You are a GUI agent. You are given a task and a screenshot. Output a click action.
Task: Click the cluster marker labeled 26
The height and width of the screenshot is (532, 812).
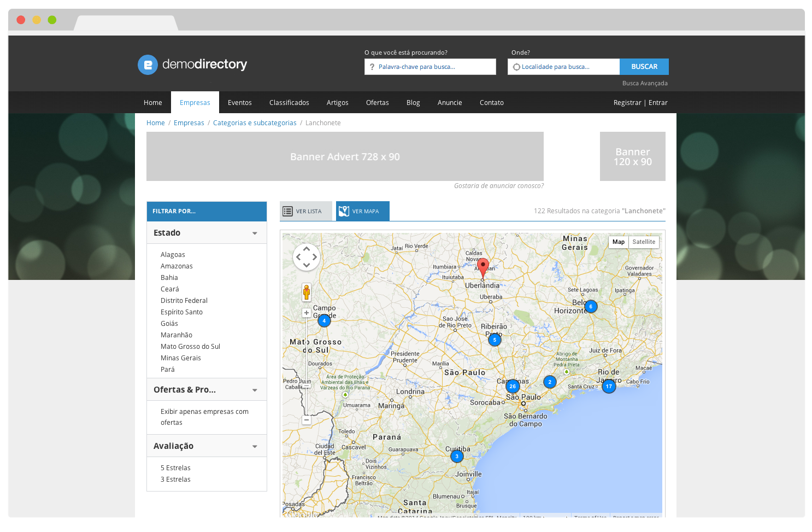pyautogui.click(x=513, y=386)
